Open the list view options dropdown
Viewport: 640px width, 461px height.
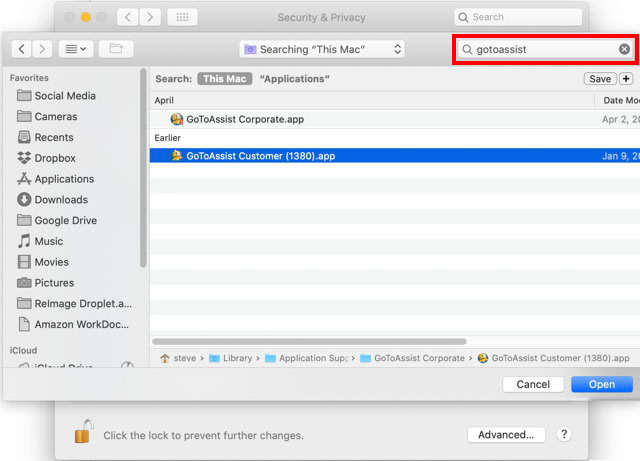coord(76,49)
